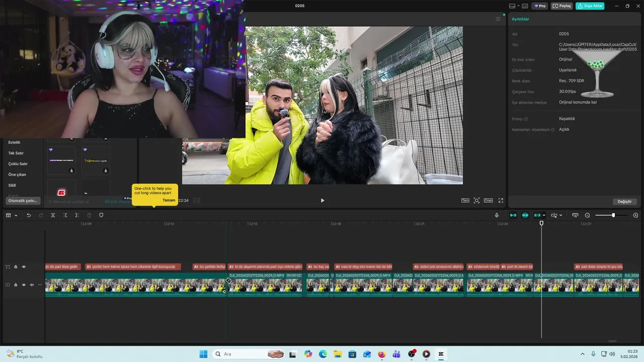The width and height of the screenshot is (644, 362).
Task: Split the clip at the playhead
Action: pos(53,215)
